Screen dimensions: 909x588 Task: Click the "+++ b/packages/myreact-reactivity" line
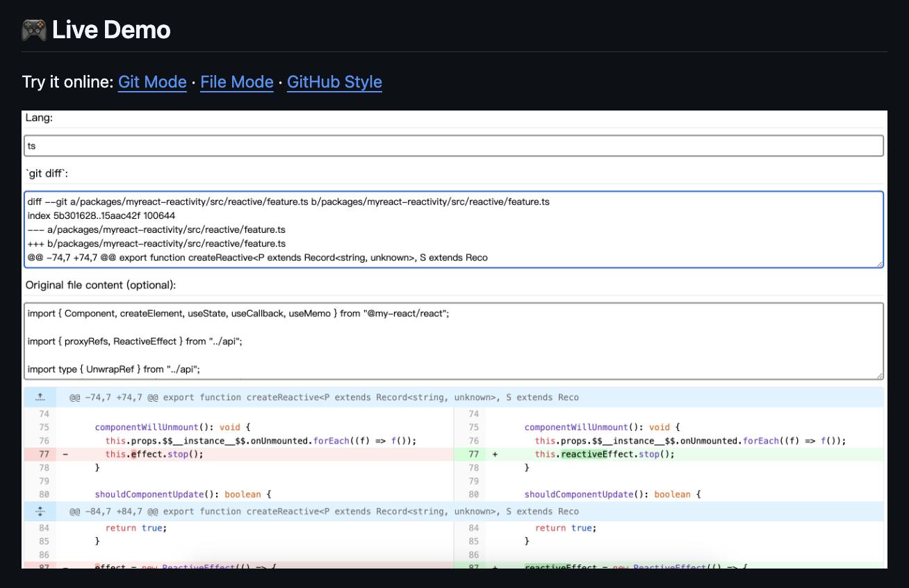click(156, 243)
